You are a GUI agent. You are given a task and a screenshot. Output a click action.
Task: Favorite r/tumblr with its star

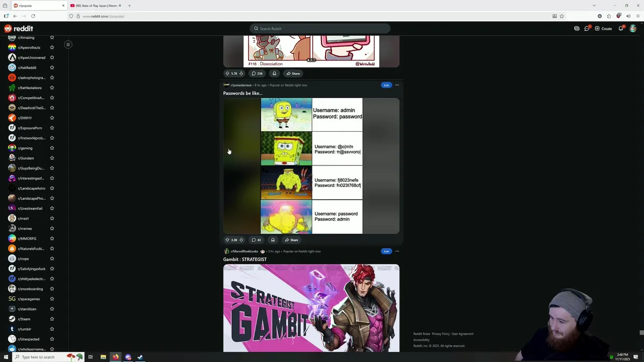point(52,329)
